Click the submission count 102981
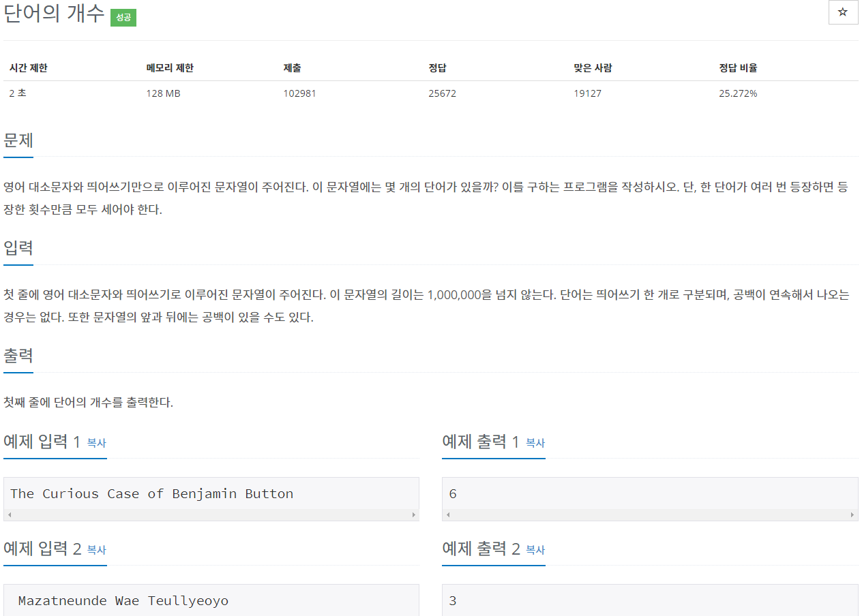 299,93
